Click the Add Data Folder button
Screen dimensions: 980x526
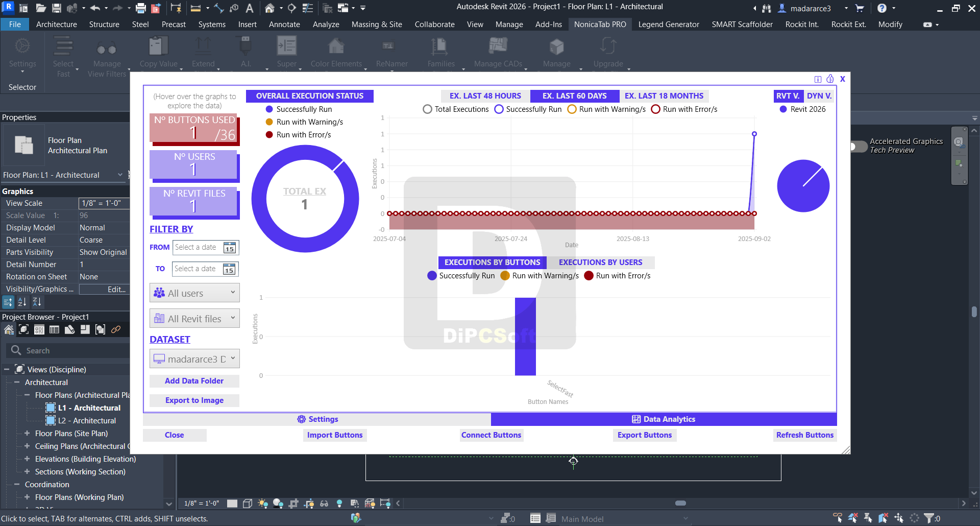click(194, 381)
